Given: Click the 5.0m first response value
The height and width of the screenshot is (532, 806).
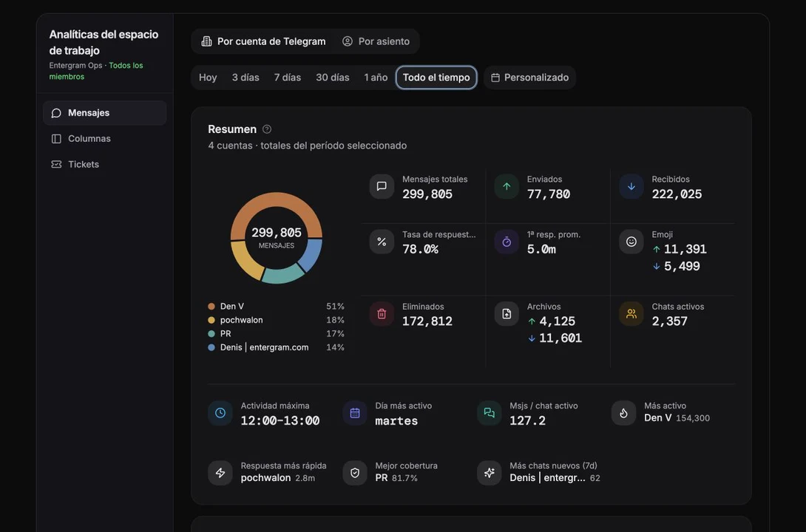Looking at the screenshot, I should [x=541, y=249].
